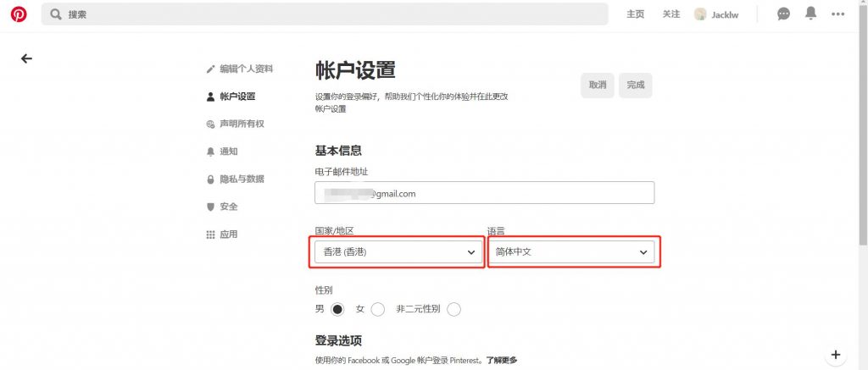Go to 隐私与数据 settings section

click(241, 179)
